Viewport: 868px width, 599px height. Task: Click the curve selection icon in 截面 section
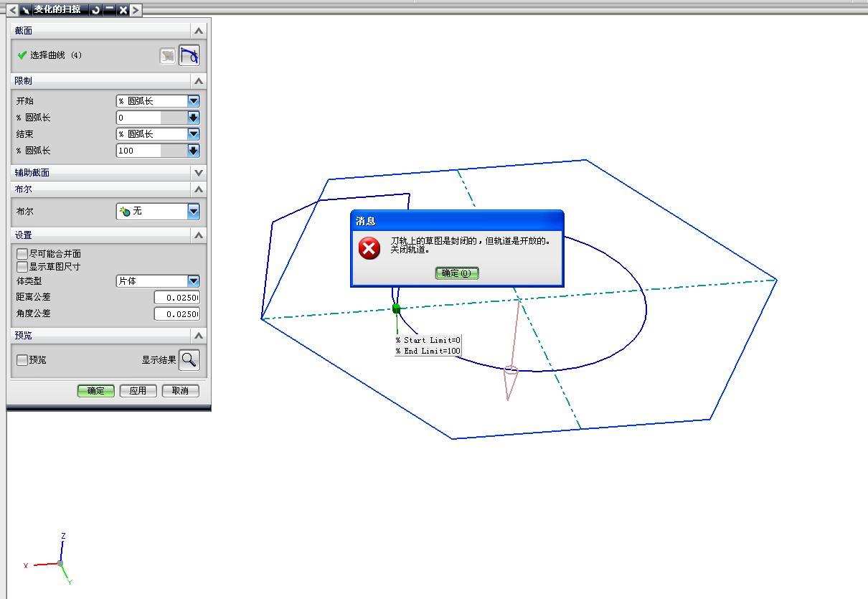(x=189, y=56)
